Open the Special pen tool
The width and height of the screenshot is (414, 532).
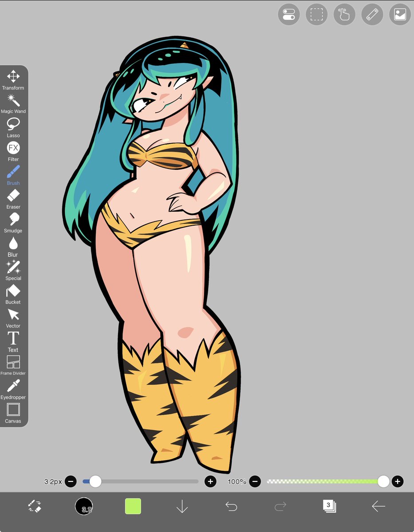(x=13, y=270)
